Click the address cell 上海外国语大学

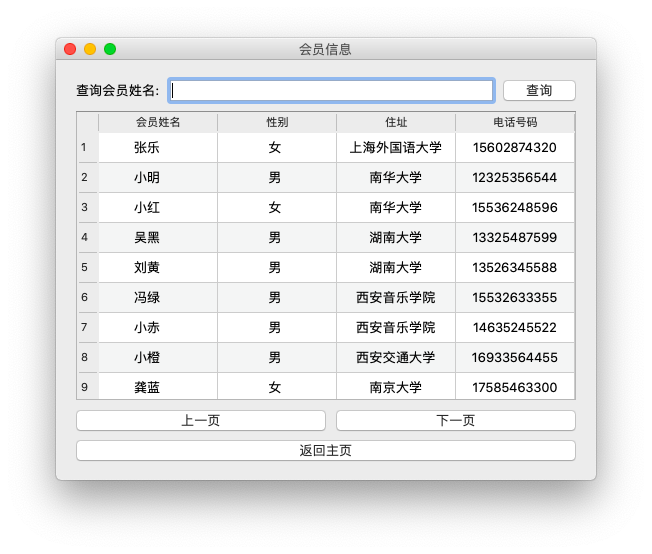[x=396, y=148]
